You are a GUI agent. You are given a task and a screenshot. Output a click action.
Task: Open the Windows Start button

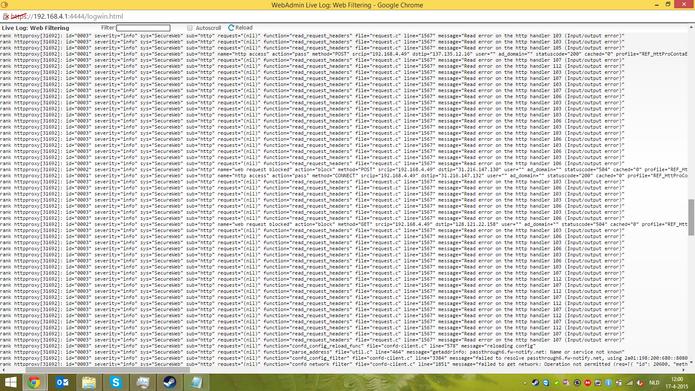point(10,382)
